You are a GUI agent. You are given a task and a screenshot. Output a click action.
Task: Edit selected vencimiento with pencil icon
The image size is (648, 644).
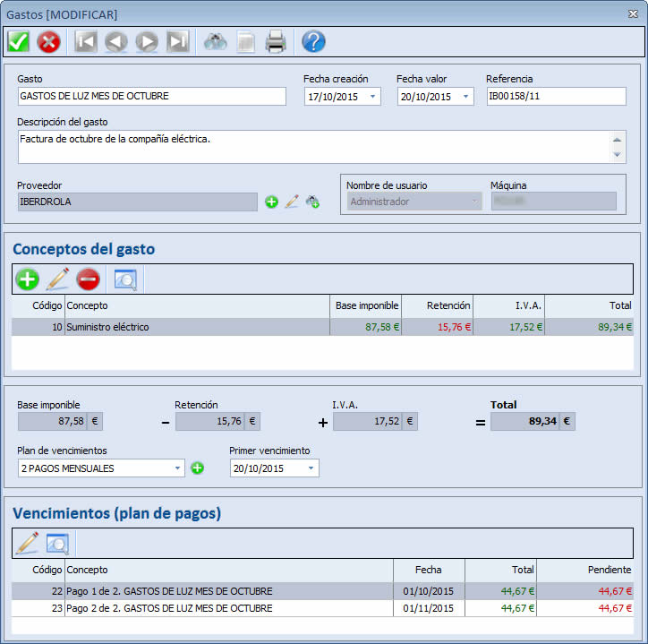27,543
